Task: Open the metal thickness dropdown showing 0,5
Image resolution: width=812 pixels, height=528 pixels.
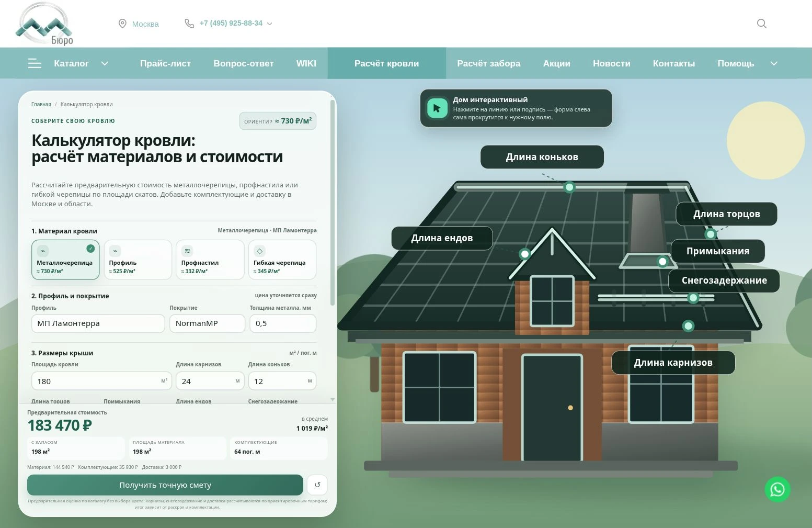Action: coord(283,323)
